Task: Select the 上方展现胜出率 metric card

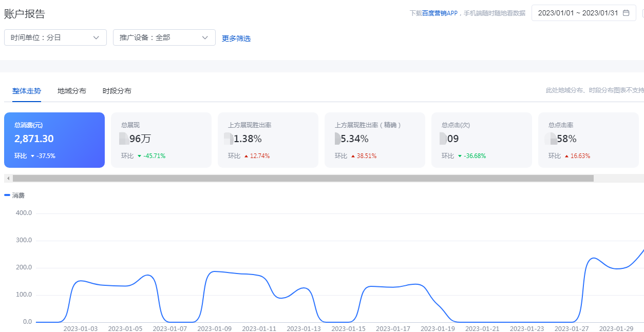Action: point(268,140)
